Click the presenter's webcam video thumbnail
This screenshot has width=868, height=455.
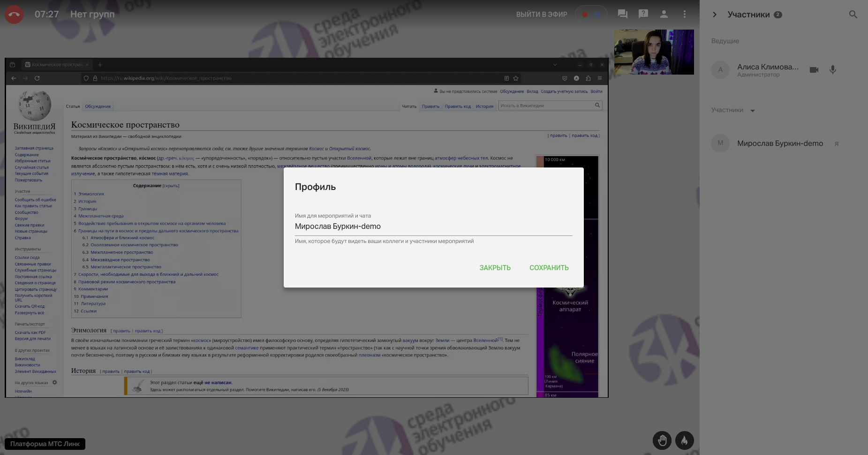(x=654, y=52)
